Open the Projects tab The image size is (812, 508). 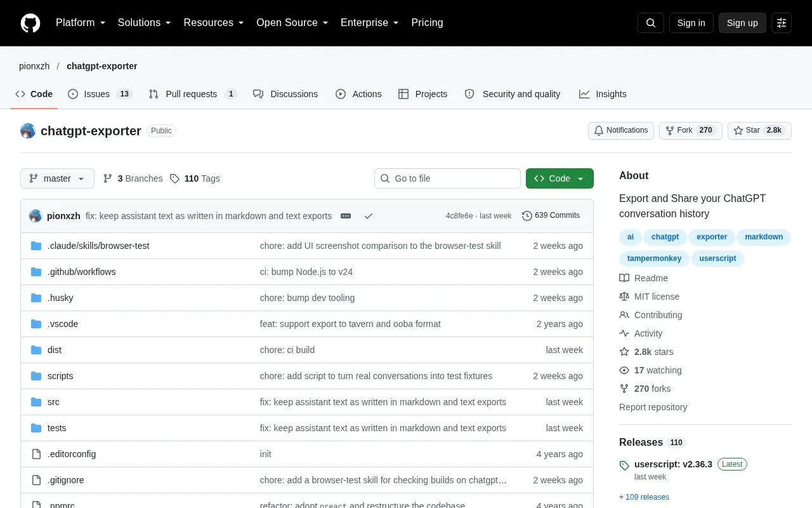pyautogui.click(x=422, y=94)
